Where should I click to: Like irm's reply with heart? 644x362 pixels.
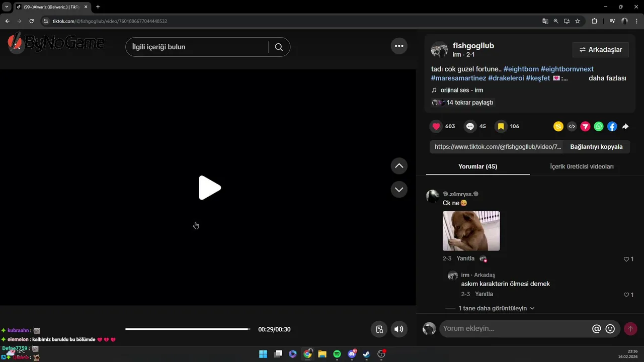626,295
